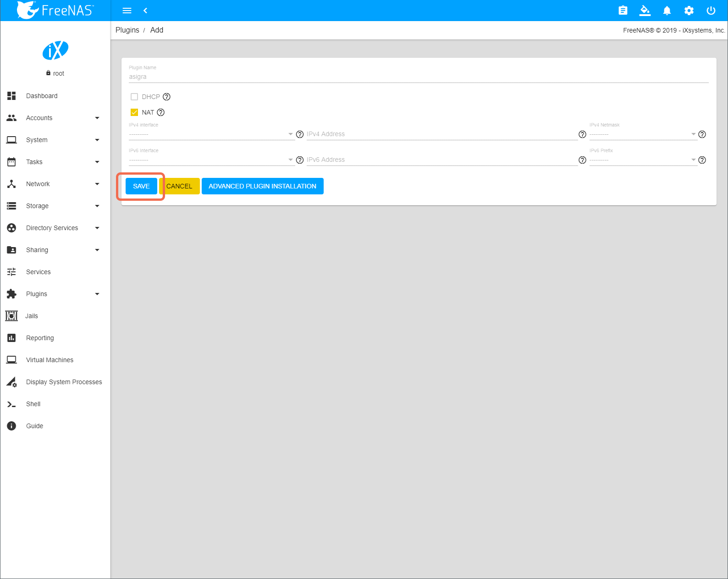The width and height of the screenshot is (728, 579).
Task: Click the Storage disks icon
Action: pos(11,206)
